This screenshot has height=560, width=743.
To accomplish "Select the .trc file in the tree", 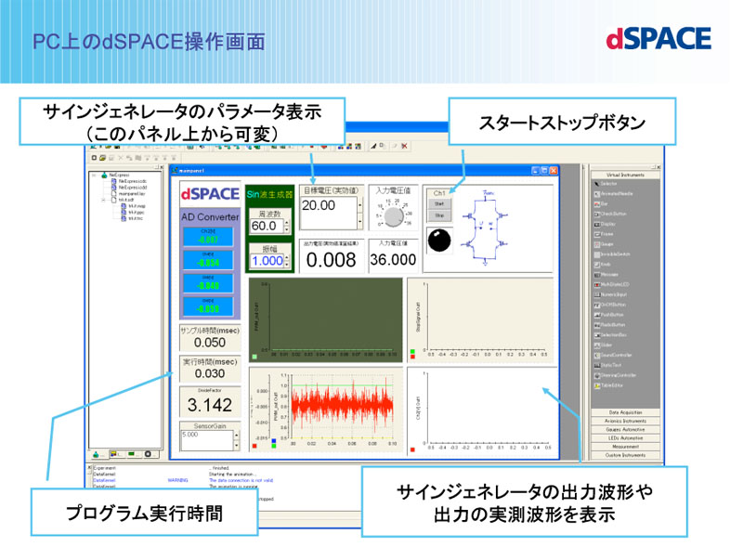I will click(x=132, y=218).
